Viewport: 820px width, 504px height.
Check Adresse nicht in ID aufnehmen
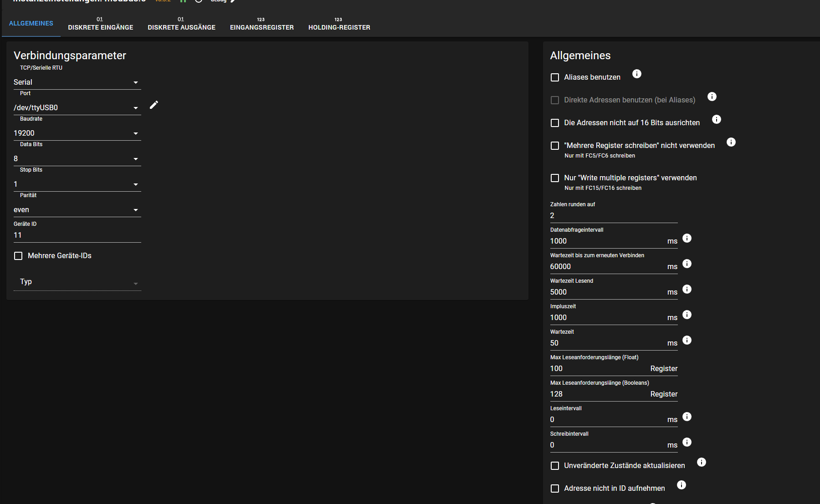[x=555, y=489]
